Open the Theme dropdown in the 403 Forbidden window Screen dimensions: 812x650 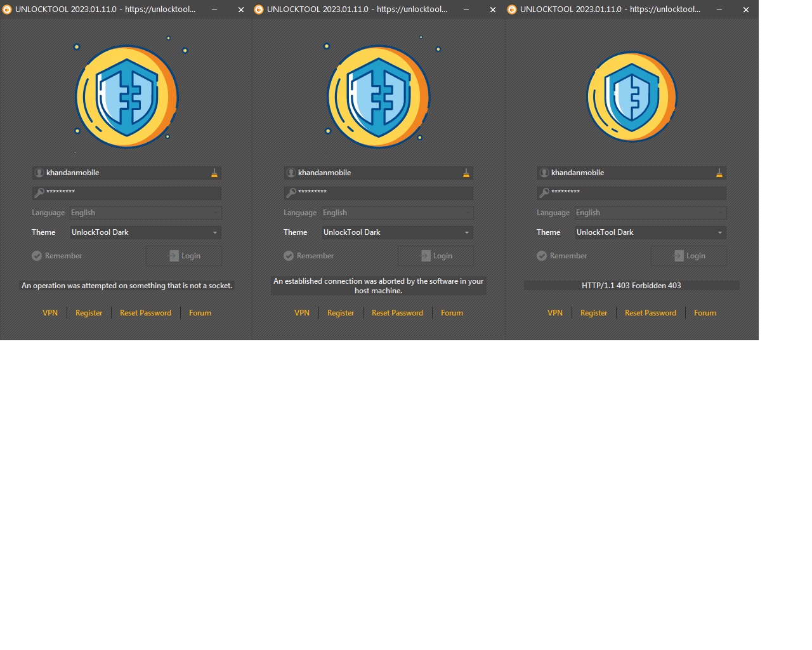pos(650,232)
